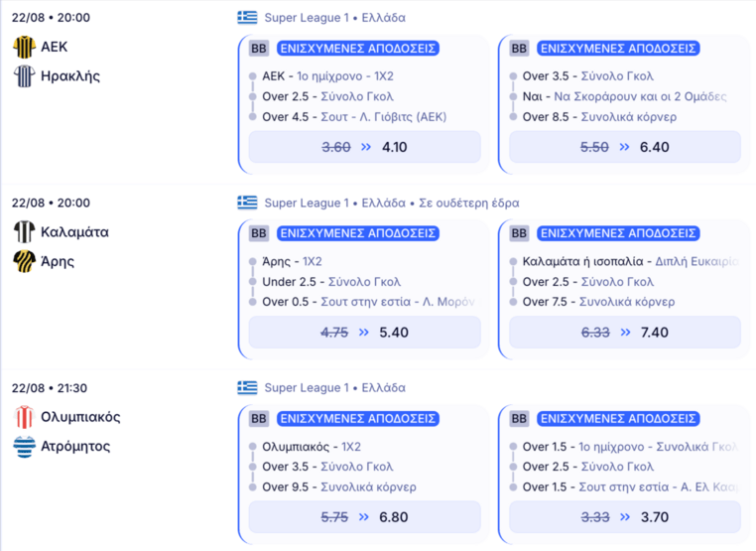Click the Ηρακλής striped jersey icon
Screen dimensions: 756x551
tap(24, 76)
